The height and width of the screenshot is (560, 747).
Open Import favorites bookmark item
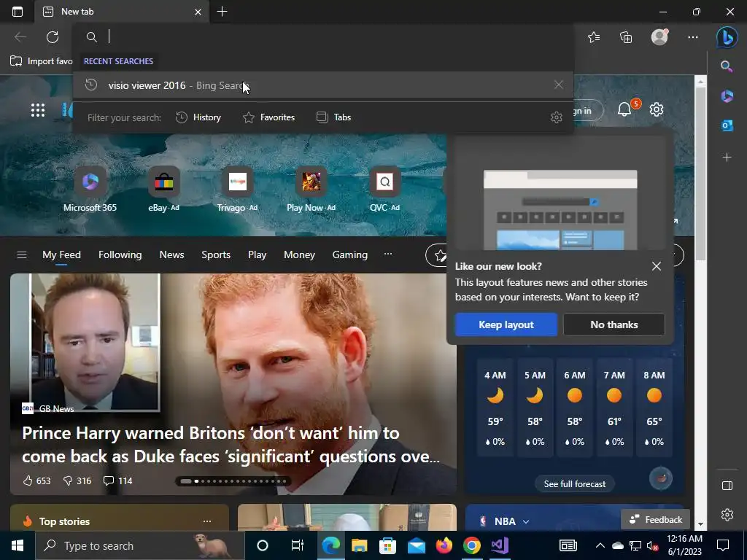pyautogui.click(x=41, y=61)
